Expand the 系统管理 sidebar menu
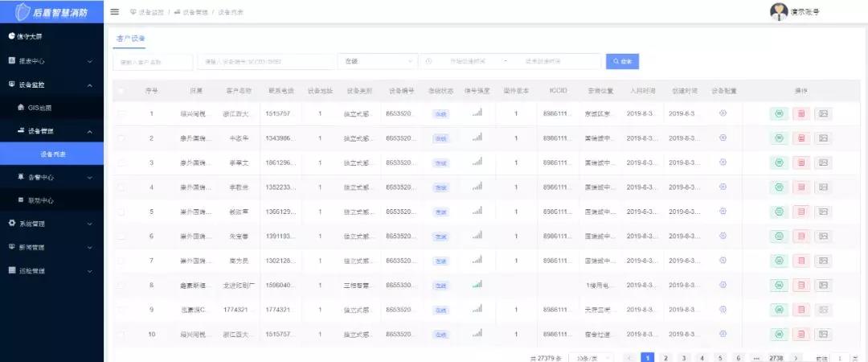Screen dimensions: 868x362 click(x=51, y=224)
